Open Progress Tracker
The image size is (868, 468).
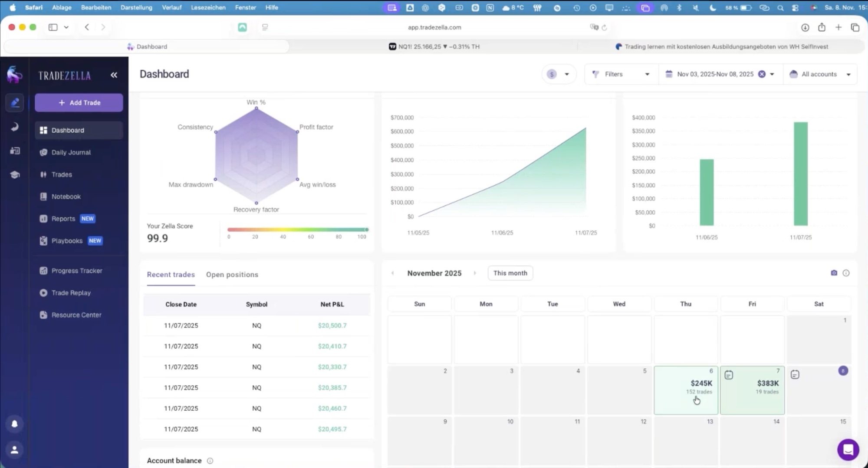[x=77, y=270]
